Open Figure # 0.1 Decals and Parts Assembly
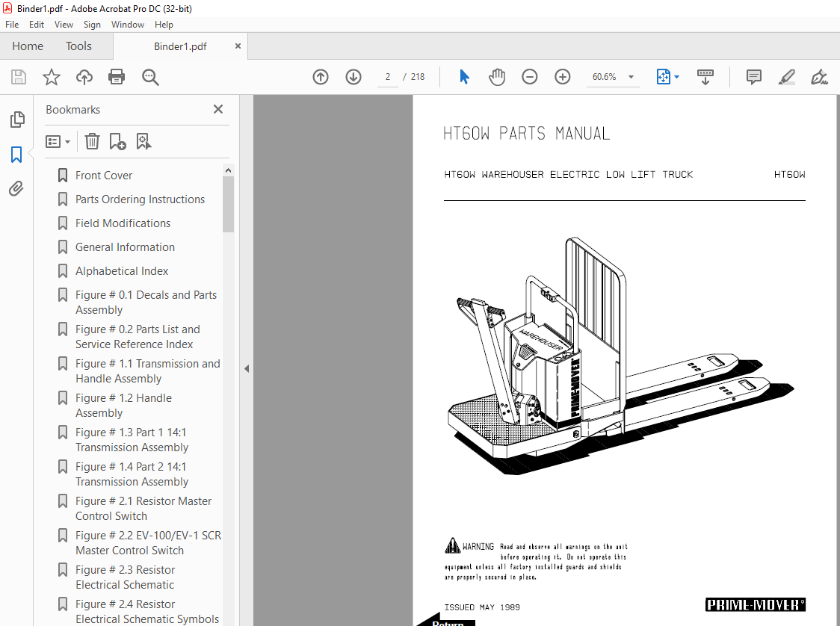Screen dimensions: 840x626 point(146,303)
